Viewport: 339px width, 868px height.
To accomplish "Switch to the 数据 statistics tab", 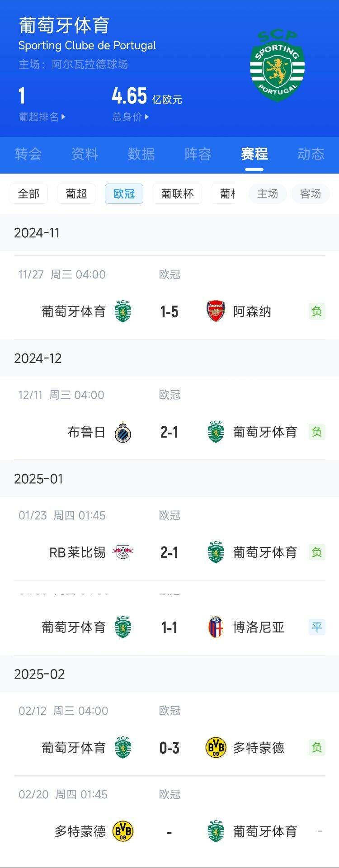I will 141,154.
